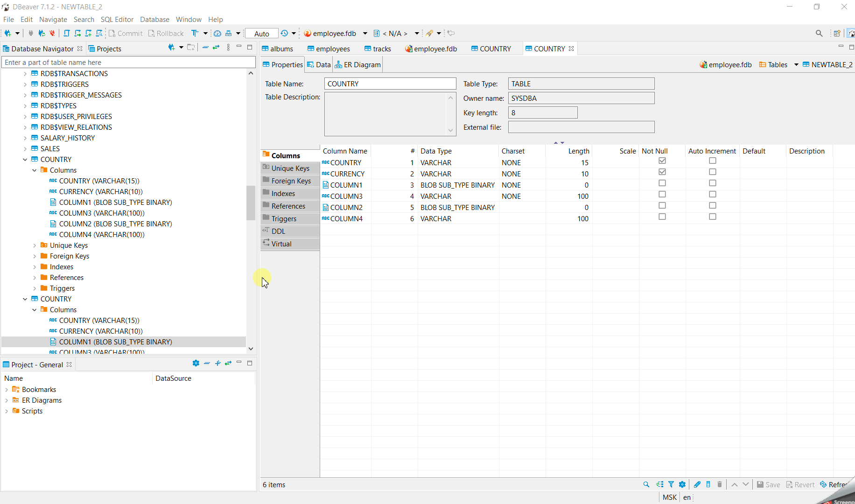
Task: Open the Project panel configure gear icon
Action: (x=196, y=363)
